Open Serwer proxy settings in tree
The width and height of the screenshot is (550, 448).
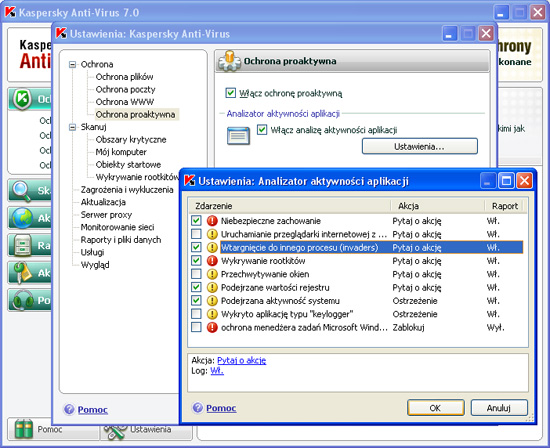tap(106, 215)
